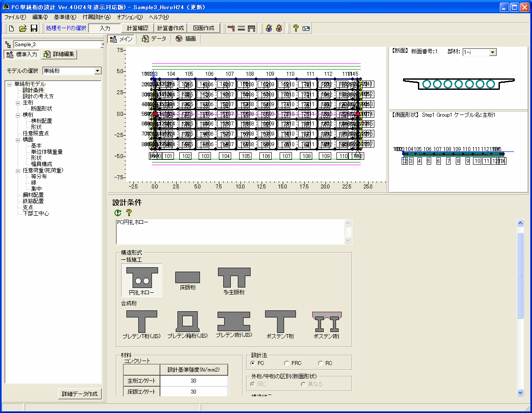Select the 多主版桁 structure type icon
The image size is (532, 413).
234,280
